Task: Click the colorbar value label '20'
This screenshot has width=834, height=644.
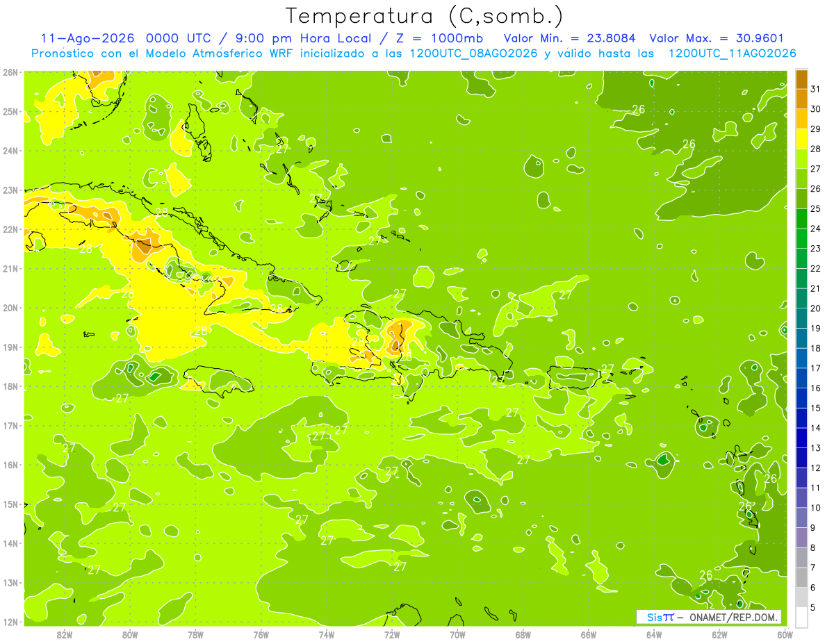Action: pyautogui.click(x=815, y=308)
